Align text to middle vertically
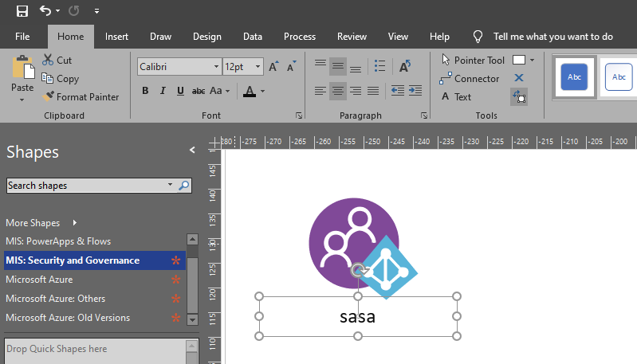The width and height of the screenshot is (637, 364). click(x=337, y=66)
